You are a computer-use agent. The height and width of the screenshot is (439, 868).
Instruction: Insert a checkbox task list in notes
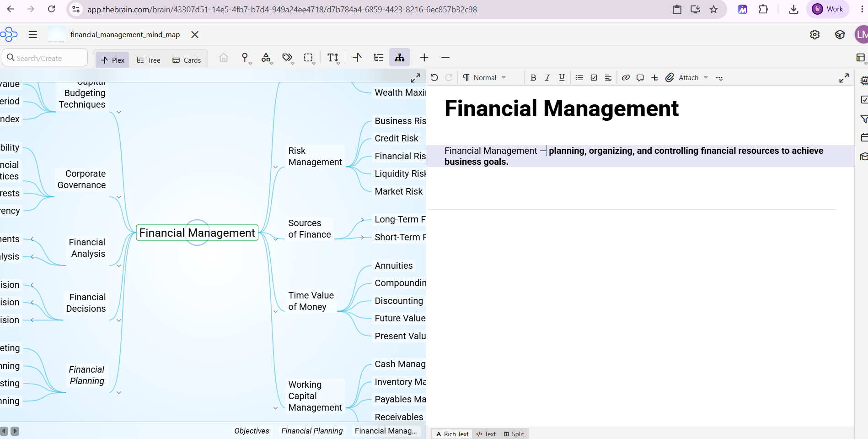(594, 78)
